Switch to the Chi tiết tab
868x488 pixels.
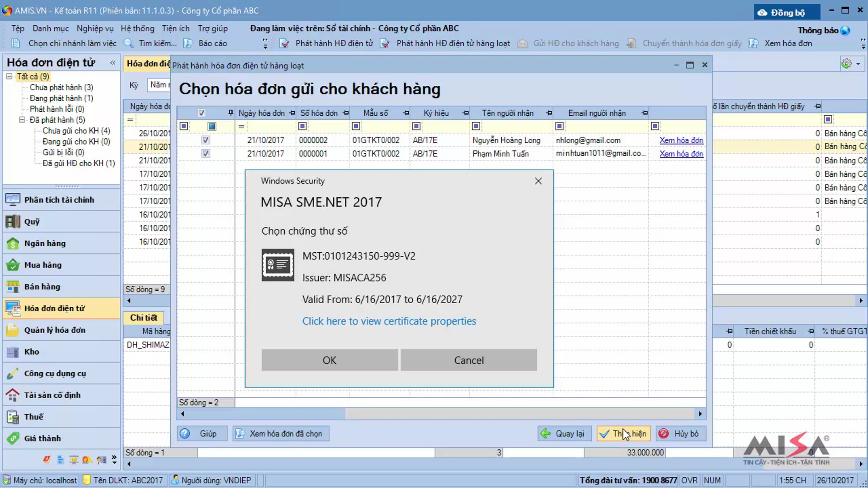point(144,317)
